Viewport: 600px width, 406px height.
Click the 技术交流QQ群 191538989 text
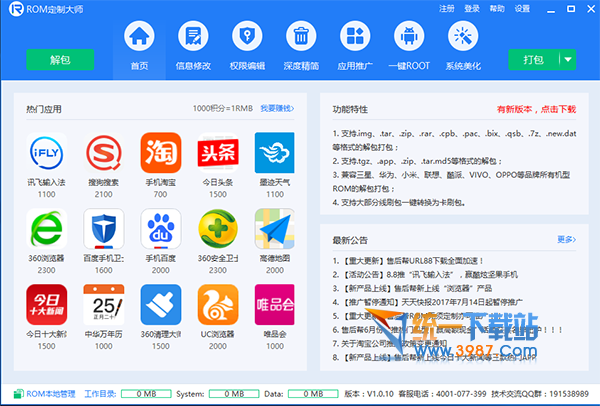(x=540, y=394)
